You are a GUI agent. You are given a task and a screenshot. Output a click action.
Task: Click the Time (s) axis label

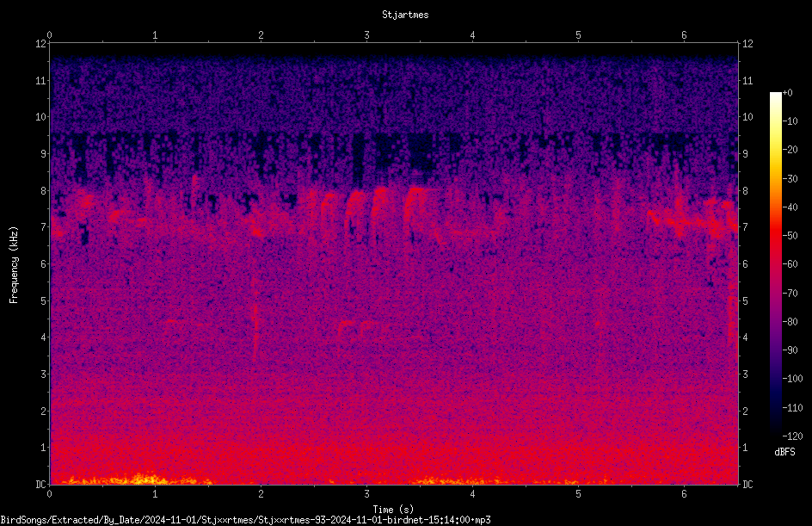coord(394,510)
